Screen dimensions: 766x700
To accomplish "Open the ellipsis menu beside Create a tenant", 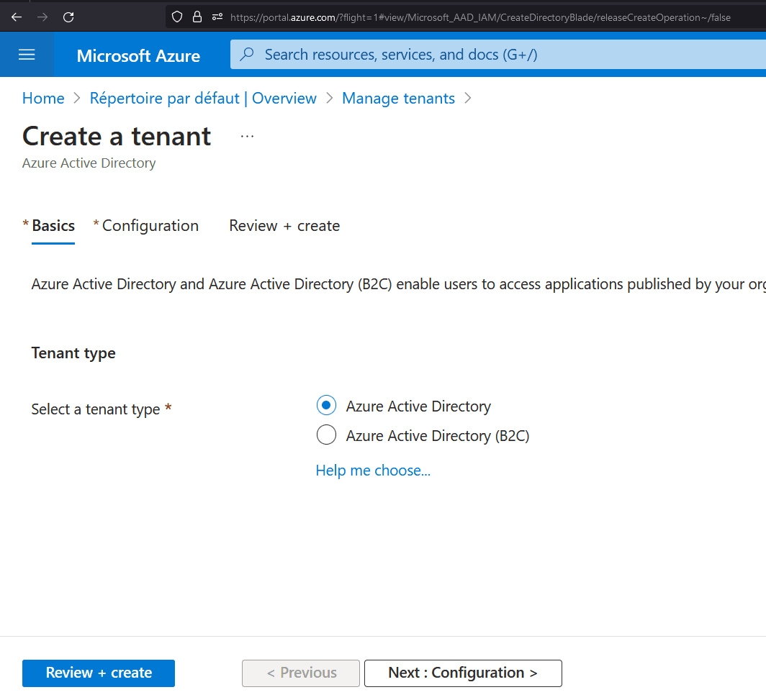I will (x=247, y=136).
